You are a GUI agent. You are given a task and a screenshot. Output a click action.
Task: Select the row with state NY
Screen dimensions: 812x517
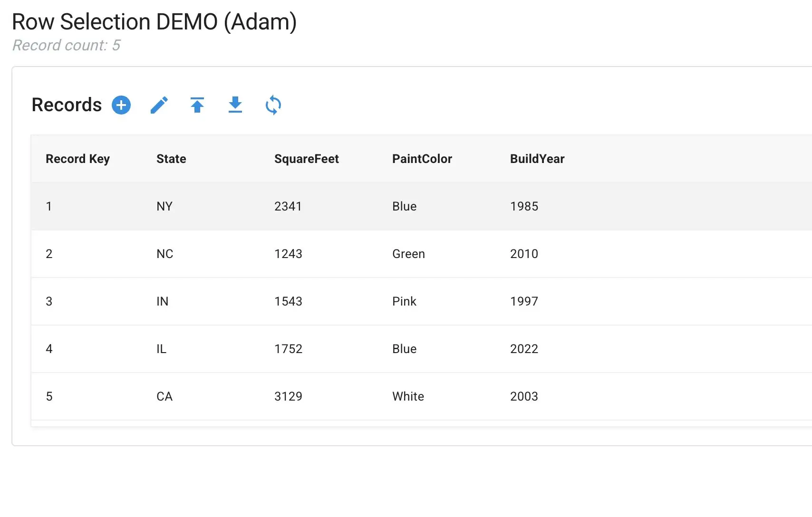164,206
